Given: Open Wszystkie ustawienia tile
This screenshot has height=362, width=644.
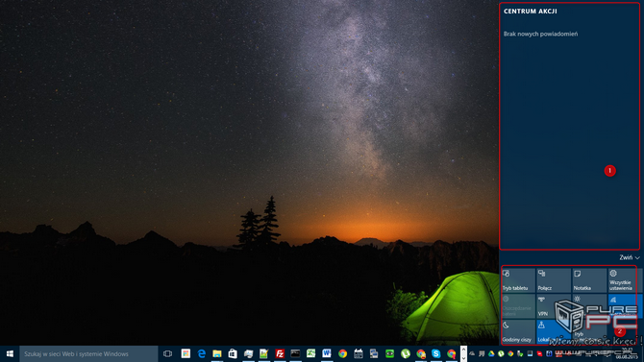Looking at the screenshot, I should coord(625,280).
